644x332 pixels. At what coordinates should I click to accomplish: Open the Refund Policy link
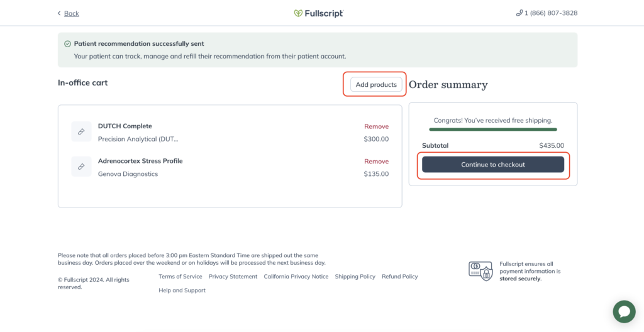pos(399,277)
